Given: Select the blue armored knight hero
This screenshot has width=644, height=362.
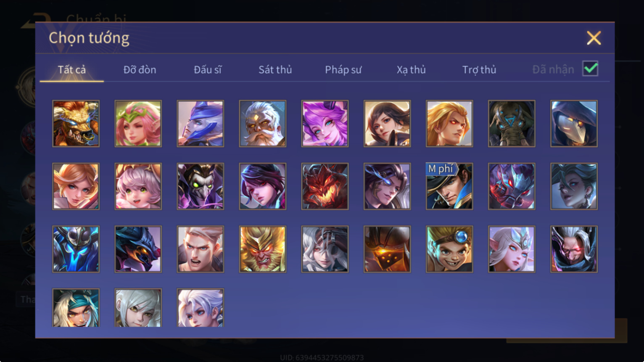Looking at the screenshot, I should click(76, 249).
